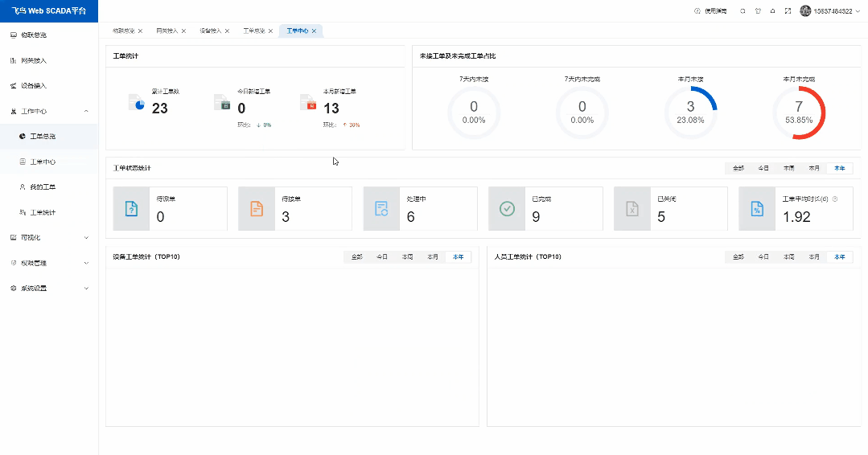
Task: Expand the 可视化 sidebar group
Action: pos(49,238)
